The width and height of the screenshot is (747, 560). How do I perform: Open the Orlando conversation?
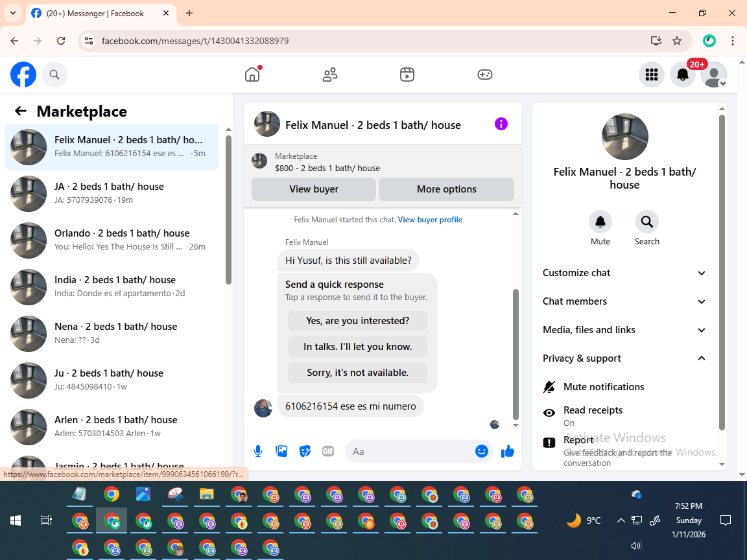[112, 240]
